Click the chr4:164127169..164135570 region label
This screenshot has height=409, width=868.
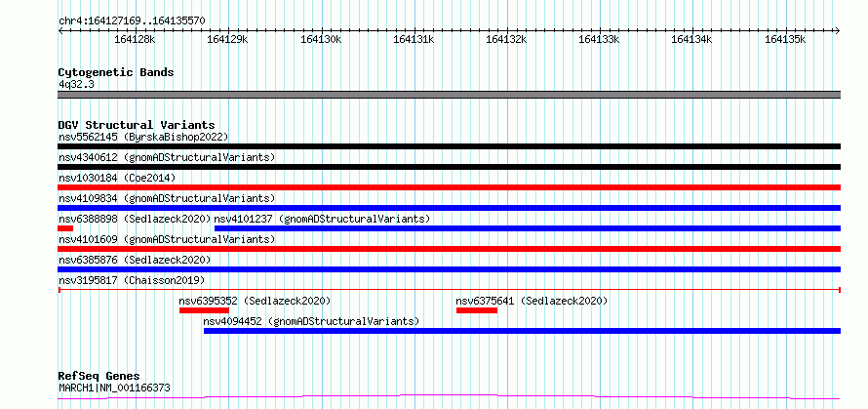coord(133,21)
